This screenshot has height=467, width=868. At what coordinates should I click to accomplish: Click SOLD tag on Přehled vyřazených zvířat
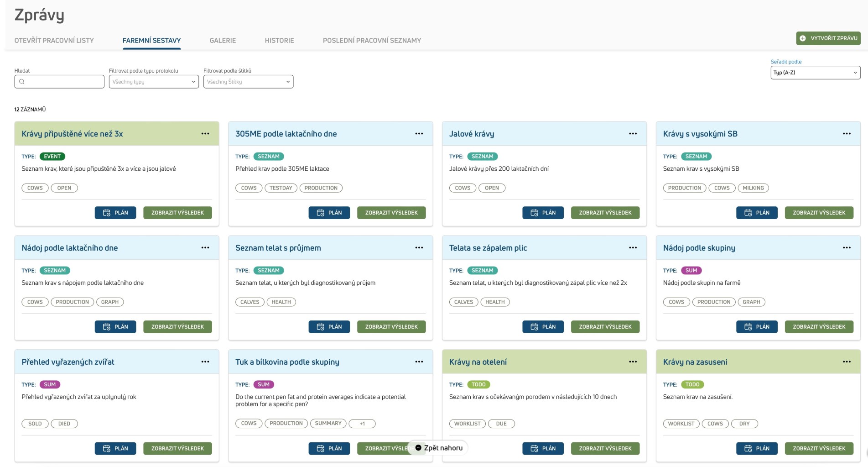click(x=35, y=424)
